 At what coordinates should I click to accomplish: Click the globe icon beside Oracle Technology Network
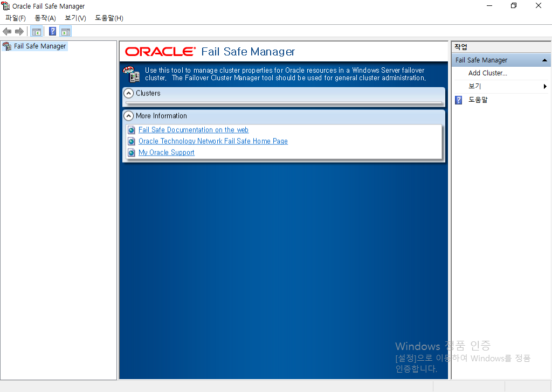(x=132, y=141)
